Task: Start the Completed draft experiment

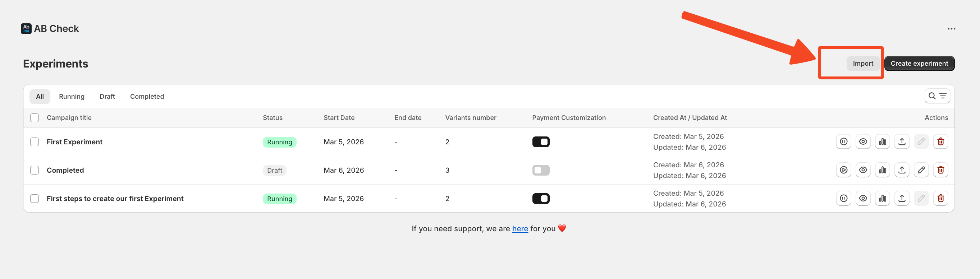Action: 843,170
